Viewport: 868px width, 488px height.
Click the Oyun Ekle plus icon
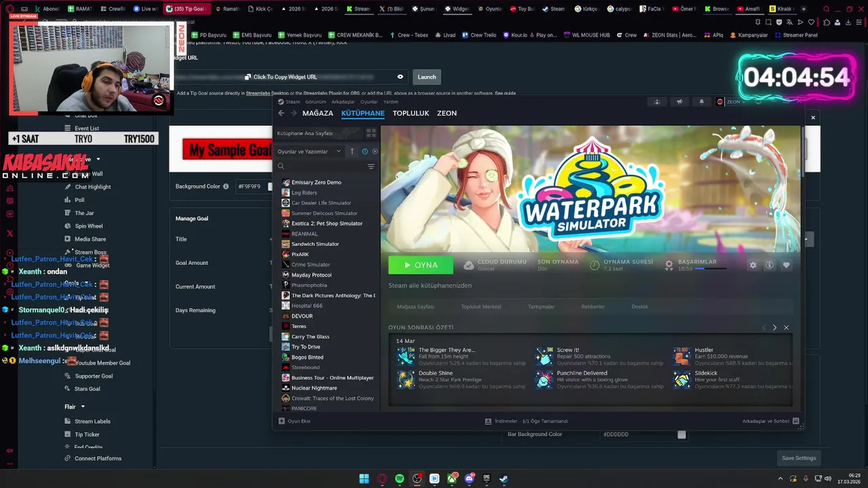(x=281, y=421)
